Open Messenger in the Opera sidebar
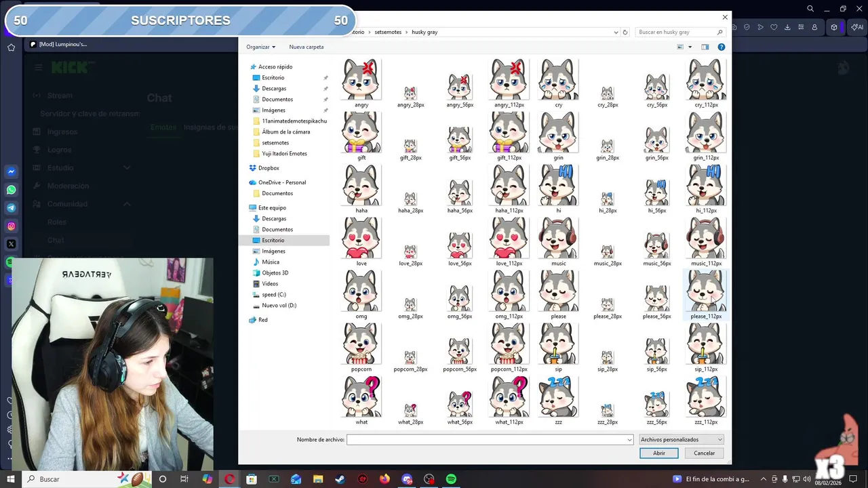Image resolution: width=868 pixels, height=488 pixels. click(x=11, y=171)
